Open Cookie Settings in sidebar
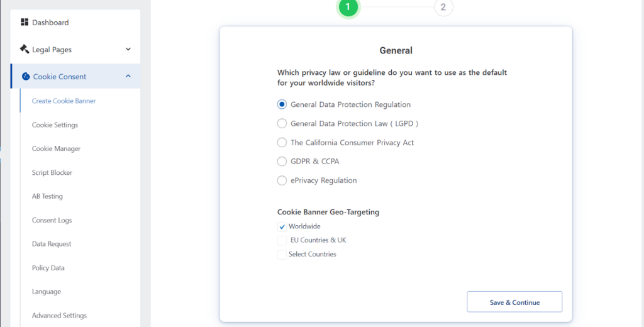This screenshot has width=644, height=327. coord(55,125)
